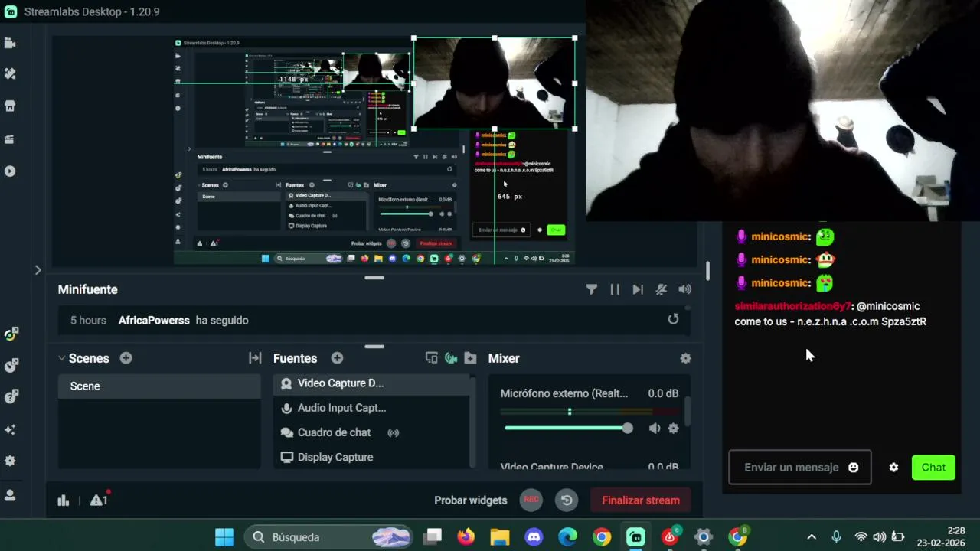
Task: Open Mixer advanced audio settings gear
Action: 685,358
